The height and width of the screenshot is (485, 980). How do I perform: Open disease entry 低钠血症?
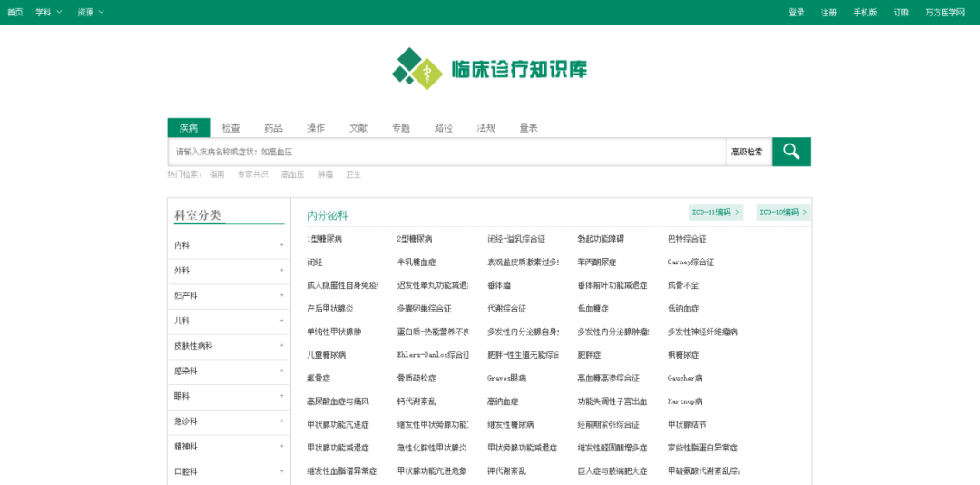coord(683,309)
